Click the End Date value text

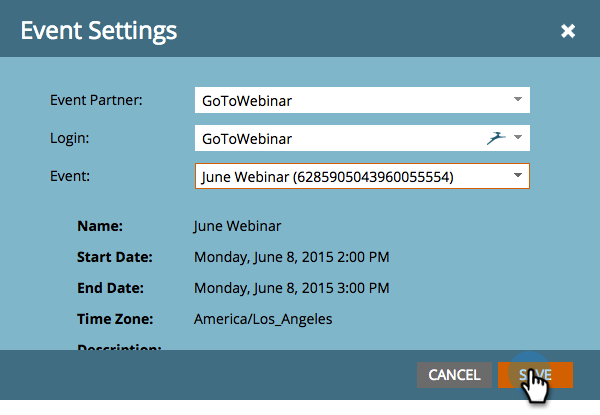[291, 289]
